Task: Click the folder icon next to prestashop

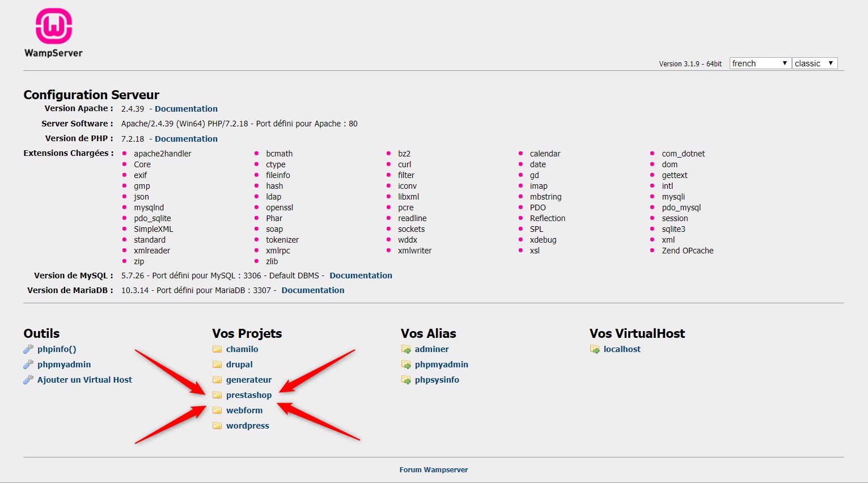Action: click(x=217, y=395)
